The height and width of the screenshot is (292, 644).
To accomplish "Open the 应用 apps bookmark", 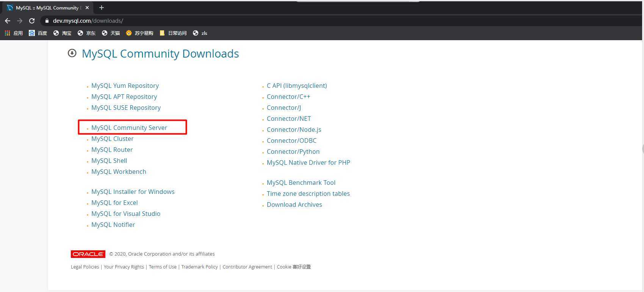I will click(14, 33).
